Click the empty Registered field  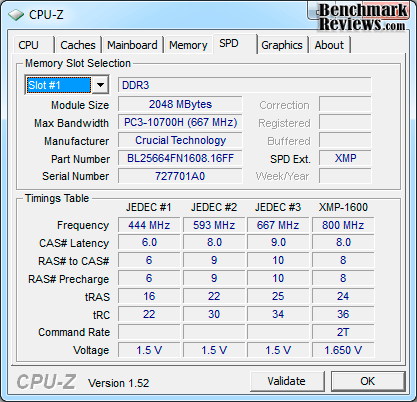tap(345, 122)
